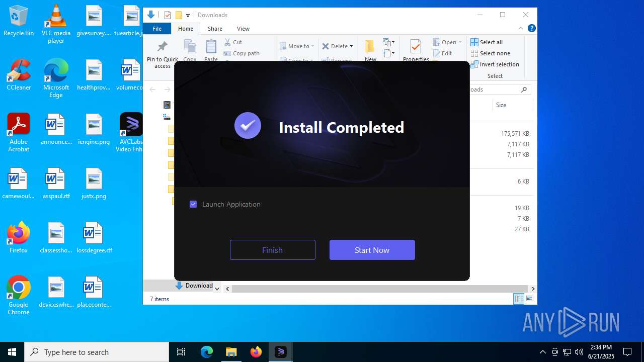Select classessho image file on desktop
This screenshot has width=644, height=362.
click(x=56, y=237)
